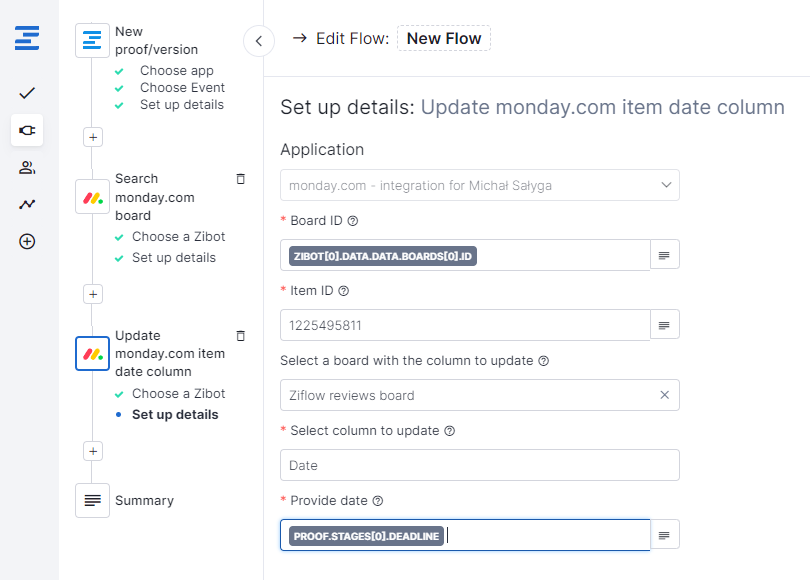The image size is (810, 580).
Task: Open the Application integration dropdown
Action: [479, 185]
